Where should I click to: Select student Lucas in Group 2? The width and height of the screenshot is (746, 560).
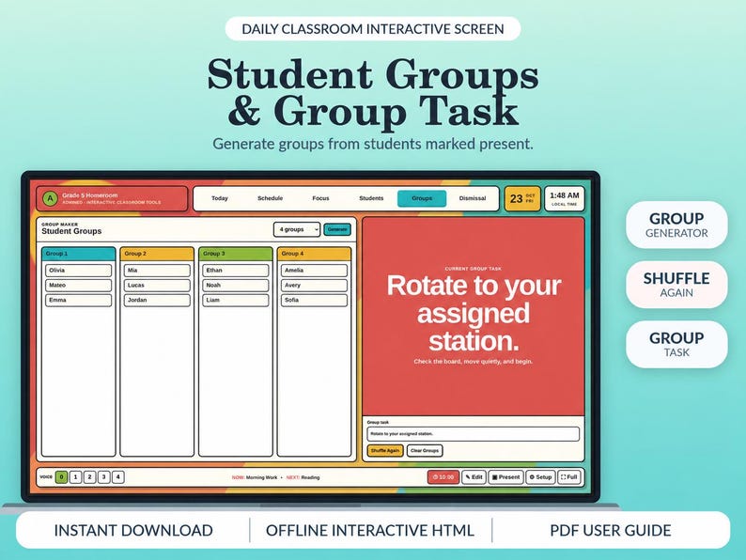157,285
